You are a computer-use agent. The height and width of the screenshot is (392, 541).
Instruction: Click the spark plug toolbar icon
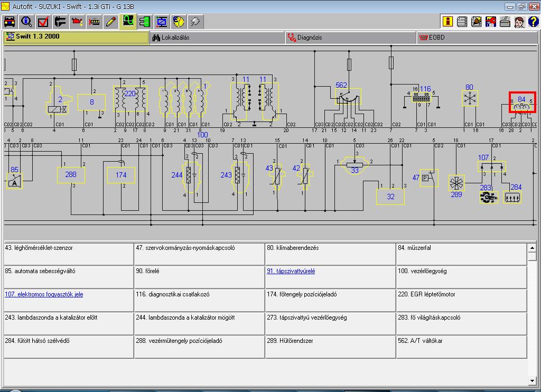point(195,22)
